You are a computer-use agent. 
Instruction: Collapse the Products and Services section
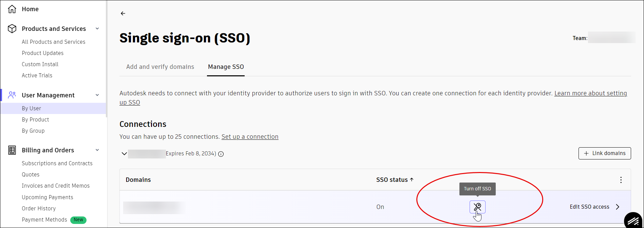(x=97, y=29)
